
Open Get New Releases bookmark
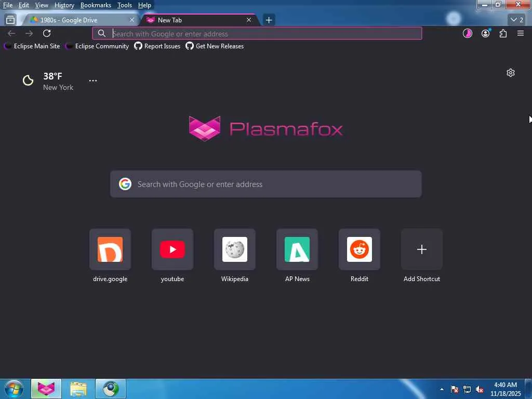pos(215,46)
